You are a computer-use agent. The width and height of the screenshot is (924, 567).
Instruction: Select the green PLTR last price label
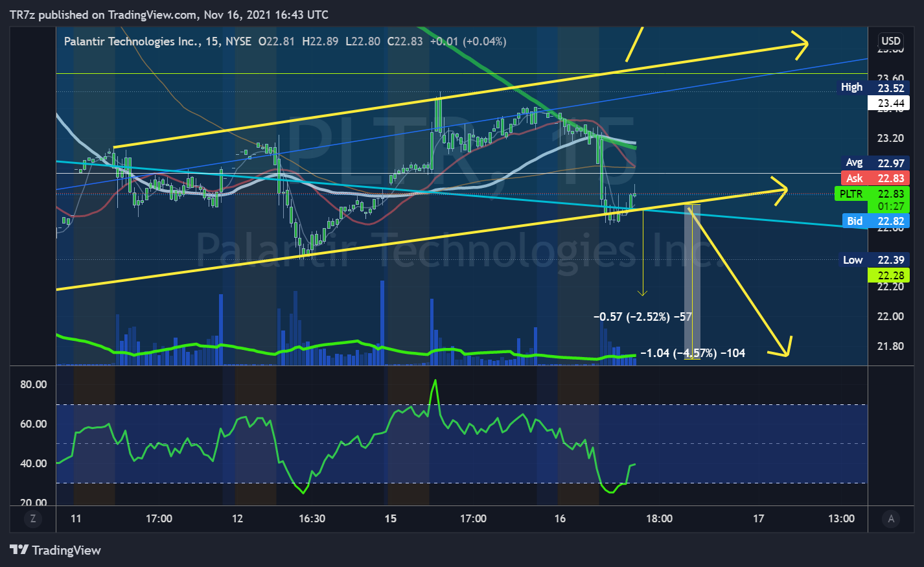point(872,194)
